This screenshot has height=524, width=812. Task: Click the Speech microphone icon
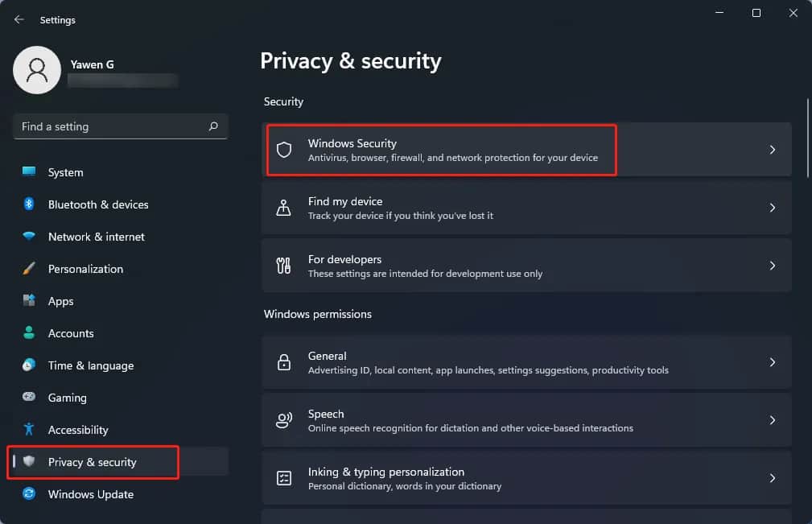pos(283,419)
